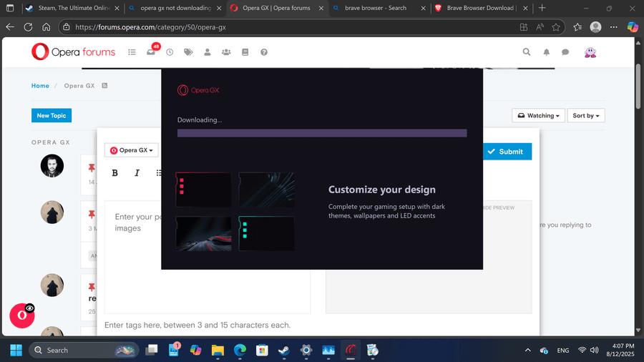
Task: Open recent topics clock icon
Action: [x=170, y=52]
